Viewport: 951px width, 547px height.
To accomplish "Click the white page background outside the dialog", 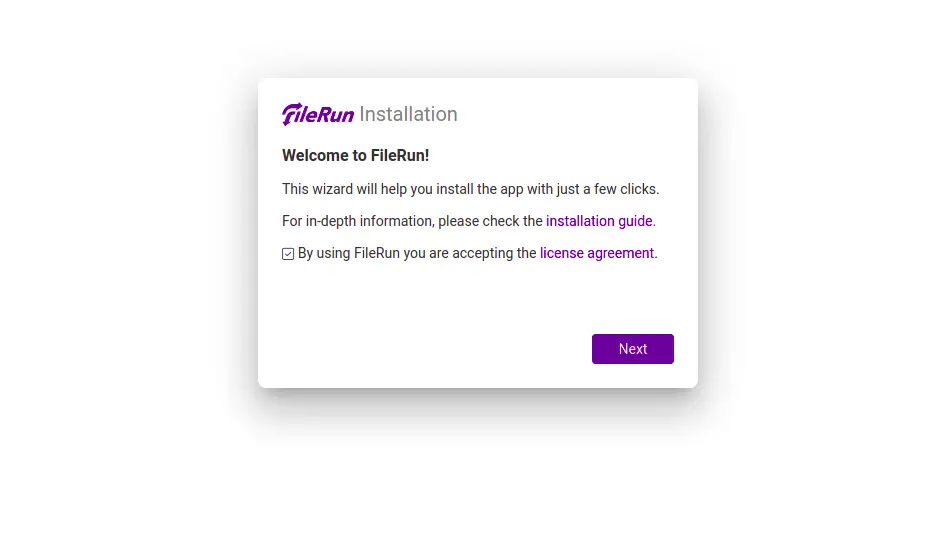I will pyautogui.click(x=121, y=273).
